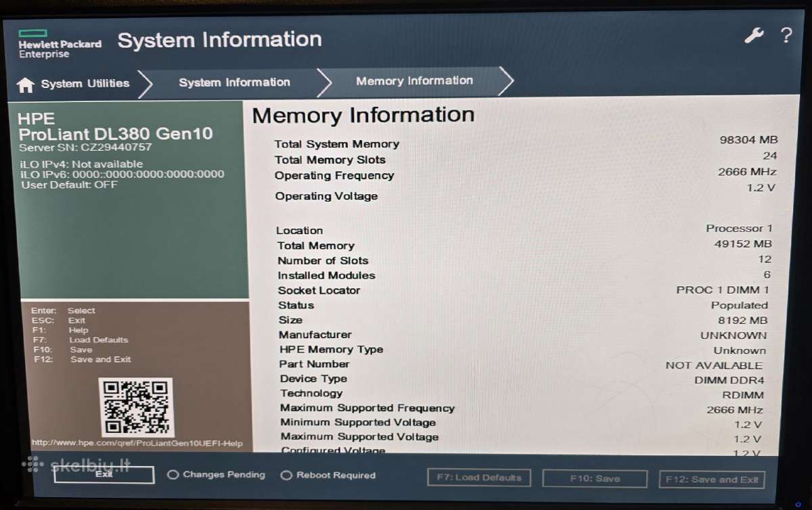812x510 pixels.
Task: Go to System Information breadcrumb
Action: (235, 83)
